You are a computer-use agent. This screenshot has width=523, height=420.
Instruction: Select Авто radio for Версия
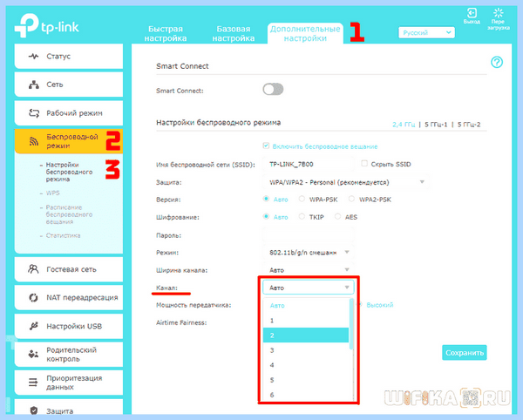point(266,199)
